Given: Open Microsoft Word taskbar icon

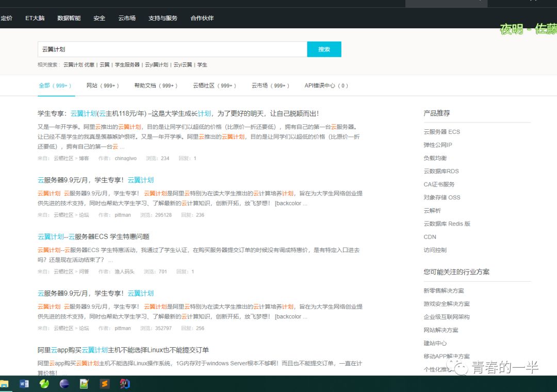Looking at the screenshot, I should [x=24, y=384].
